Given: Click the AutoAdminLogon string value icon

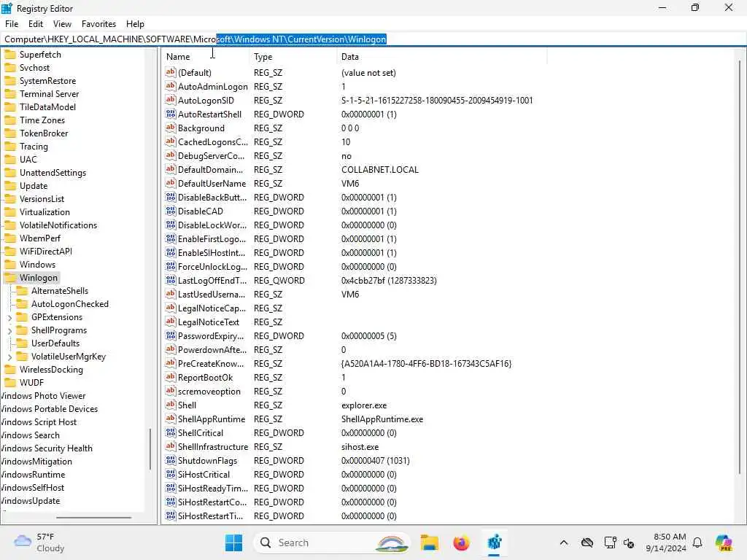Looking at the screenshot, I should coord(171,86).
